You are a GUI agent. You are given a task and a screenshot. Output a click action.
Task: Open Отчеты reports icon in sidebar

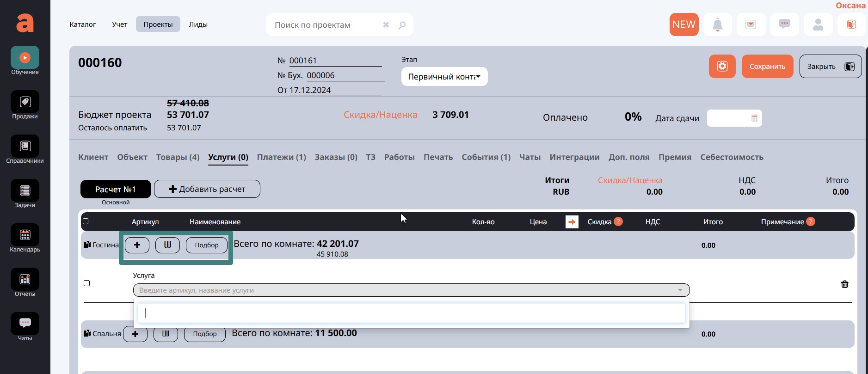coord(25,280)
